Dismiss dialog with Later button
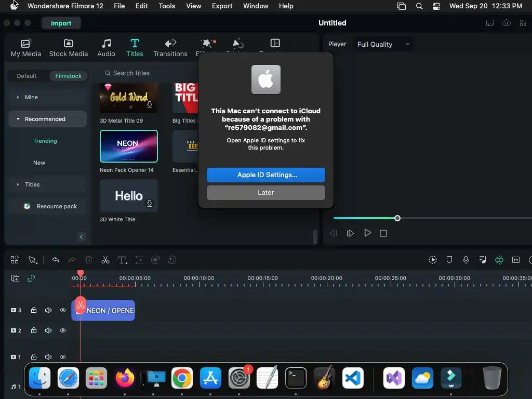This screenshot has height=399, width=532. tap(265, 193)
